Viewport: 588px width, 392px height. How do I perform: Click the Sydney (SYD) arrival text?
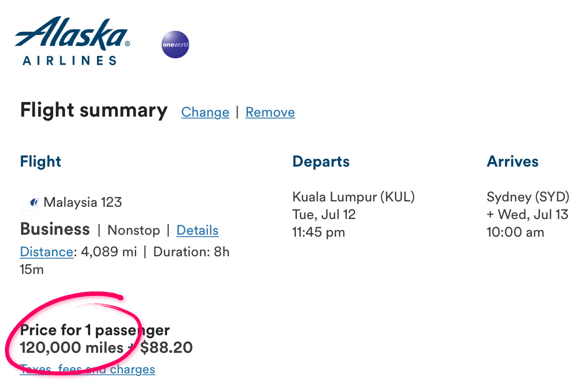point(528,196)
